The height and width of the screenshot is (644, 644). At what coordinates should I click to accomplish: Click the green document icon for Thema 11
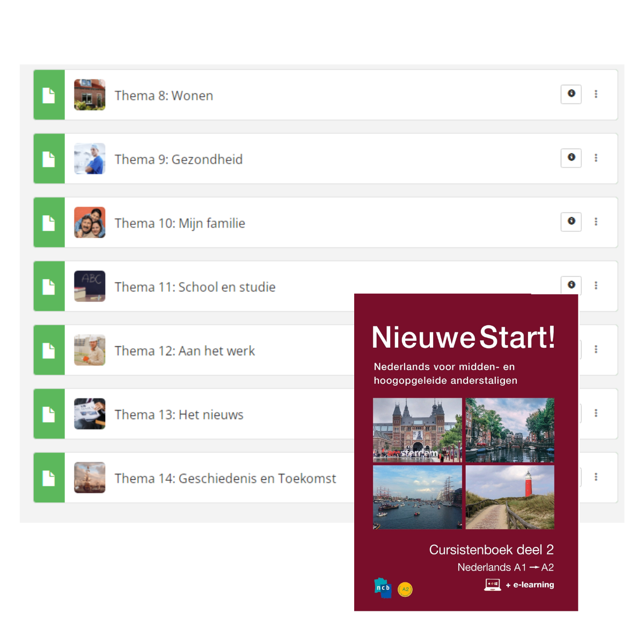(x=49, y=287)
